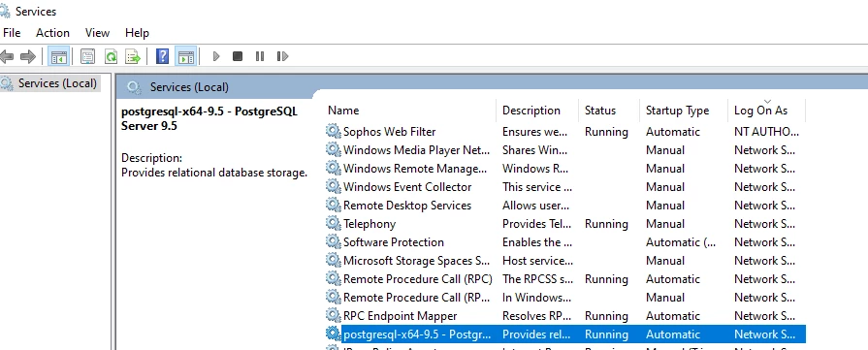Click Running status of Telephony row
The height and width of the screenshot is (350, 868).
point(606,224)
